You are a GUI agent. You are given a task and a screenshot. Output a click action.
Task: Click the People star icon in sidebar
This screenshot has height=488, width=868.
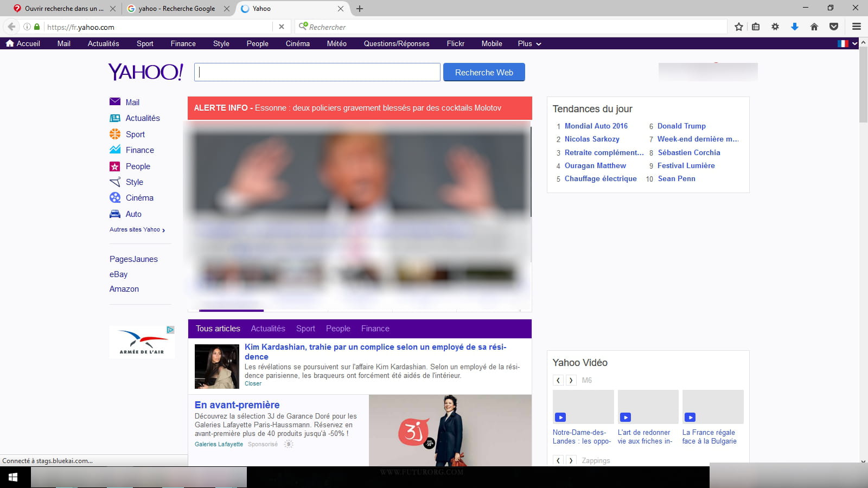point(115,166)
